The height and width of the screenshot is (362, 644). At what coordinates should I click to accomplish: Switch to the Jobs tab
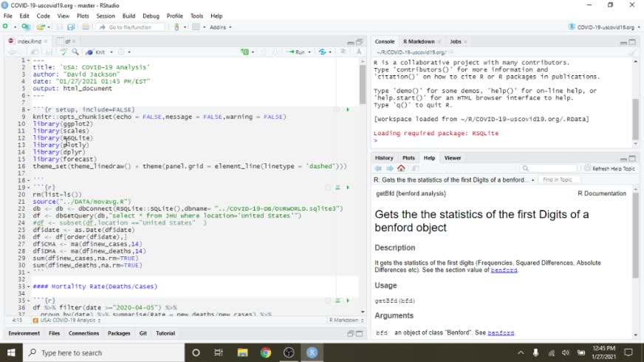[x=456, y=41]
